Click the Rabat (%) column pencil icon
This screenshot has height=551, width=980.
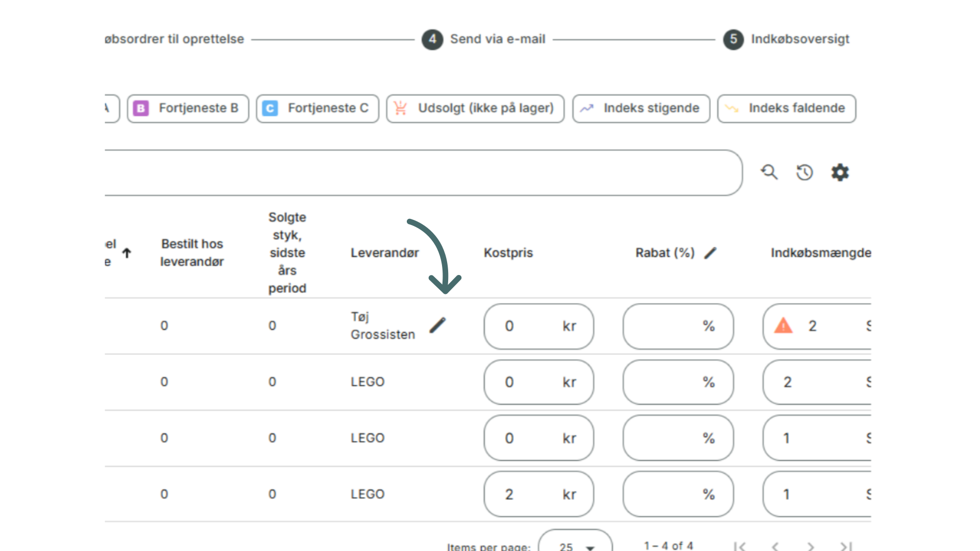pyautogui.click(x=710, y=253)
